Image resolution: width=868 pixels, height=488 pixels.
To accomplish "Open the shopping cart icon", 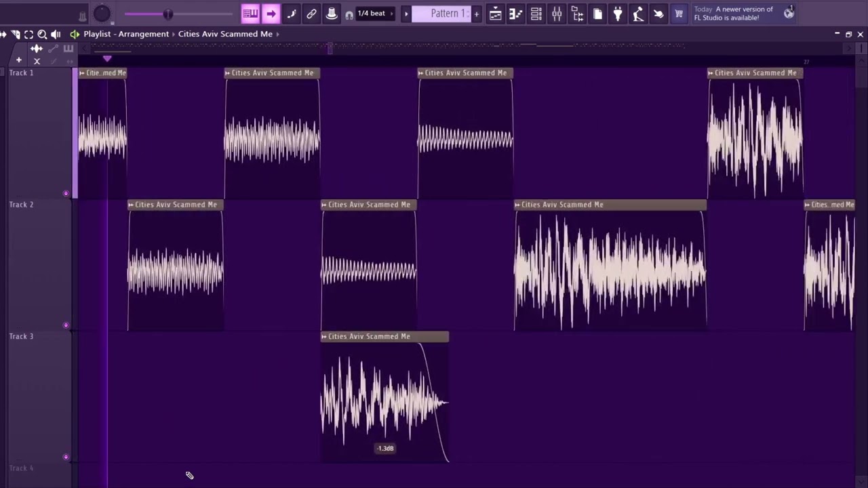I will [x=679, y=14].
